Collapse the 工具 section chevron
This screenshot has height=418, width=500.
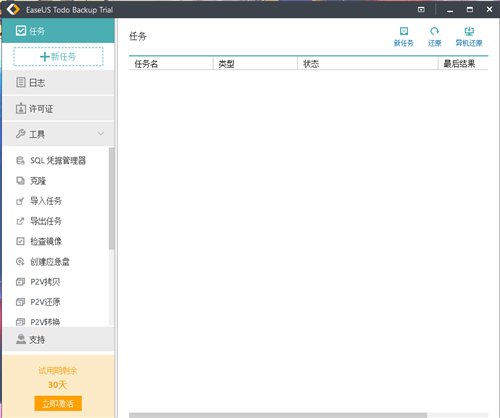[x=101, y=134]
